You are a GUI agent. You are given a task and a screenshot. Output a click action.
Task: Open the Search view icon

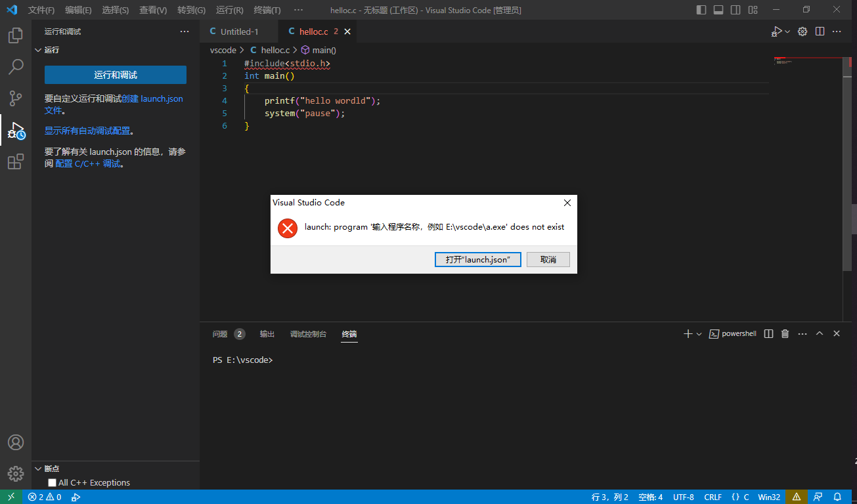[16, 66]
